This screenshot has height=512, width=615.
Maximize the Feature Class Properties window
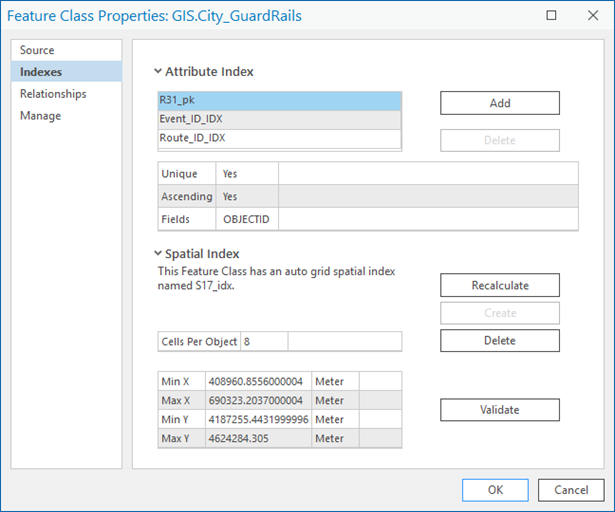coord(551,16)
